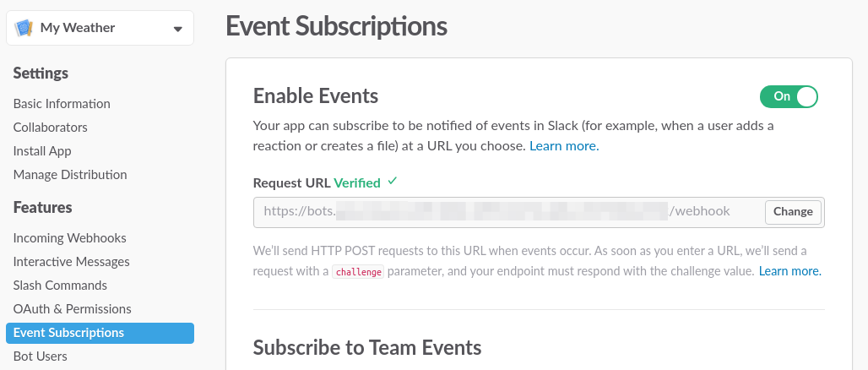Screen dimensions: 868x370
Task: Go to Collaborators page
Action: pos(51,128)
